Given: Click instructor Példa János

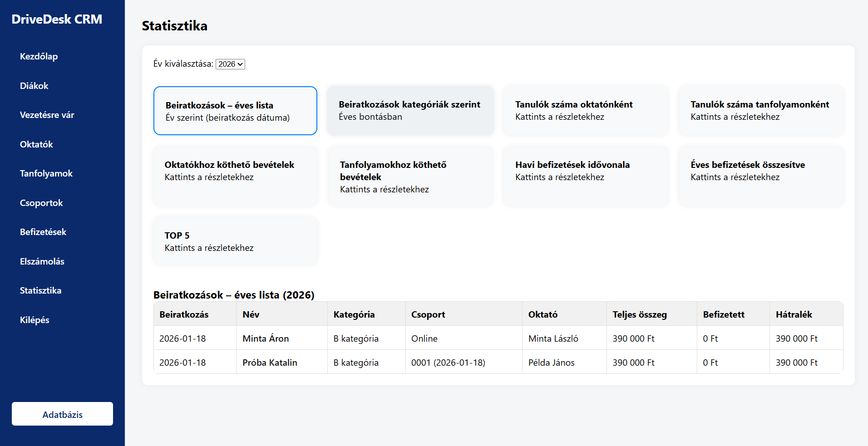Looking at the screenshot, I should [552, 363].
